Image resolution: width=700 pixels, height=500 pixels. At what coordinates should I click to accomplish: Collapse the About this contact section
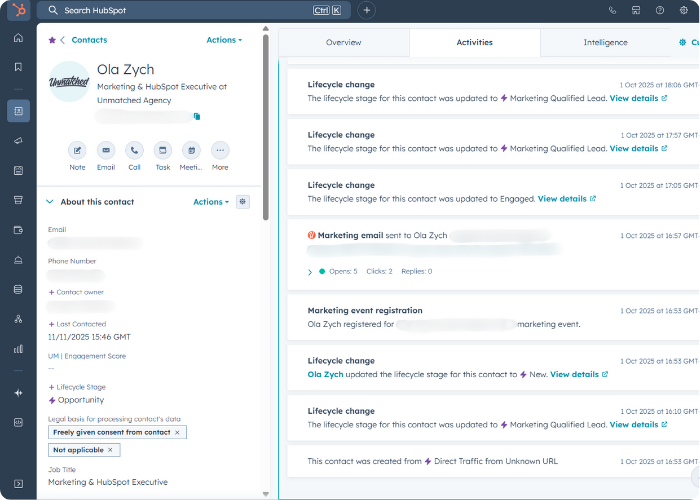point(50,202)
